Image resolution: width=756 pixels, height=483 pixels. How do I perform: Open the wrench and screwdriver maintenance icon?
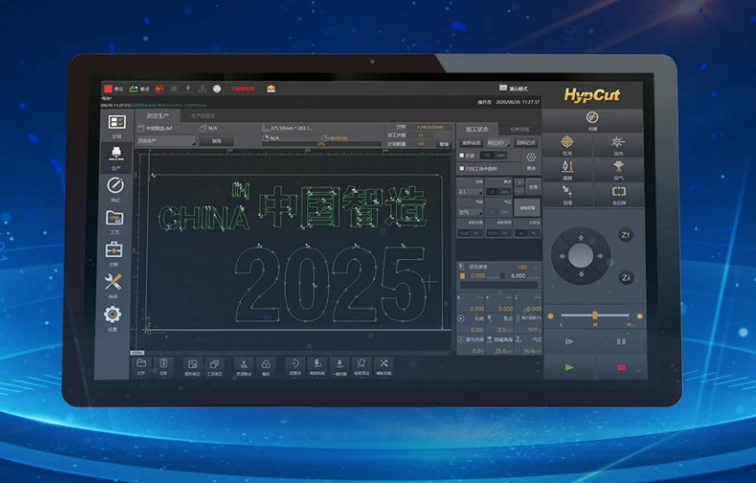pyautogui.click(x=113, y=282)
